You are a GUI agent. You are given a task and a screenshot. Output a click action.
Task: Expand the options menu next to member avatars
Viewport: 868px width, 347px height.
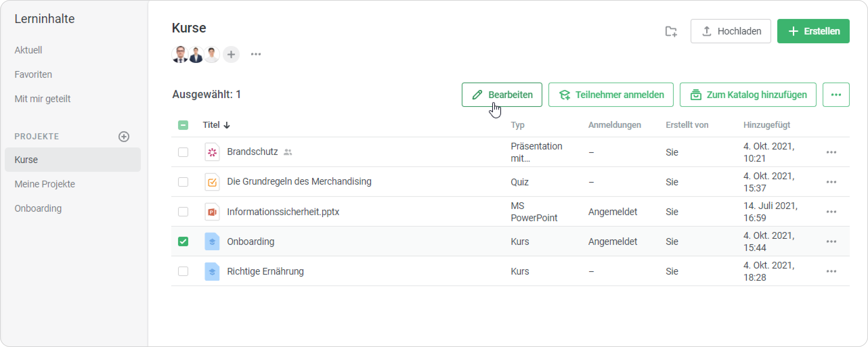point(256,54)
